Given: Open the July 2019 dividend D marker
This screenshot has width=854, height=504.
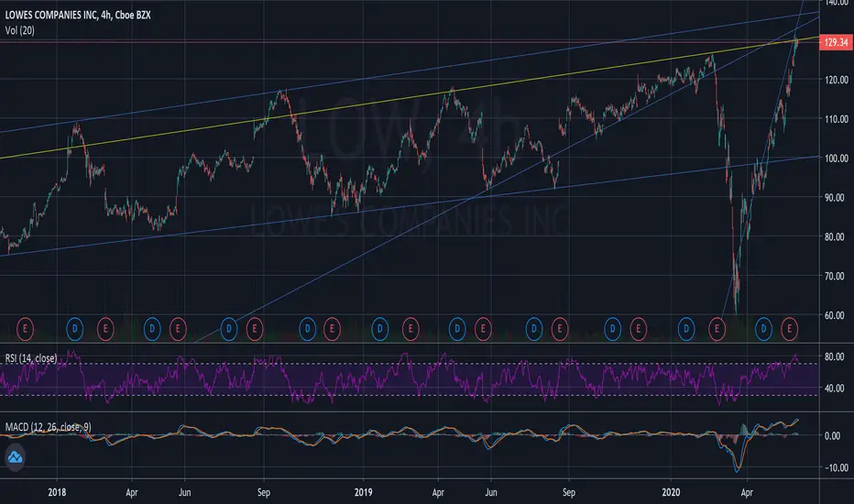Looking at the screenshot, I should 533,329.
